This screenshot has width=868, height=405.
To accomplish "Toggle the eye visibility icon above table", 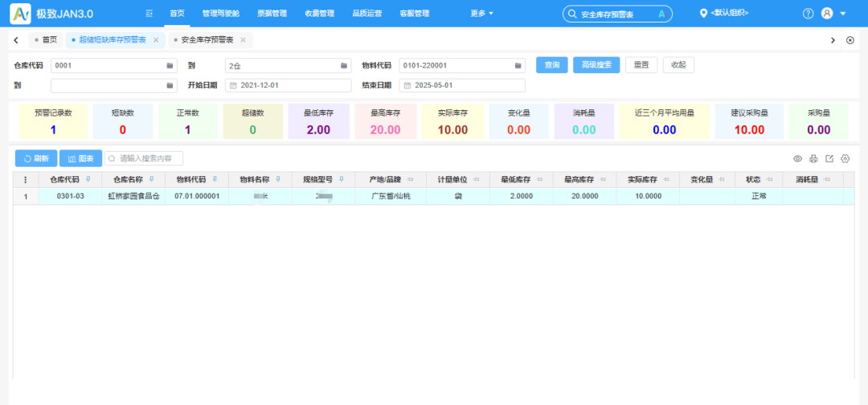I will point(797,159).
